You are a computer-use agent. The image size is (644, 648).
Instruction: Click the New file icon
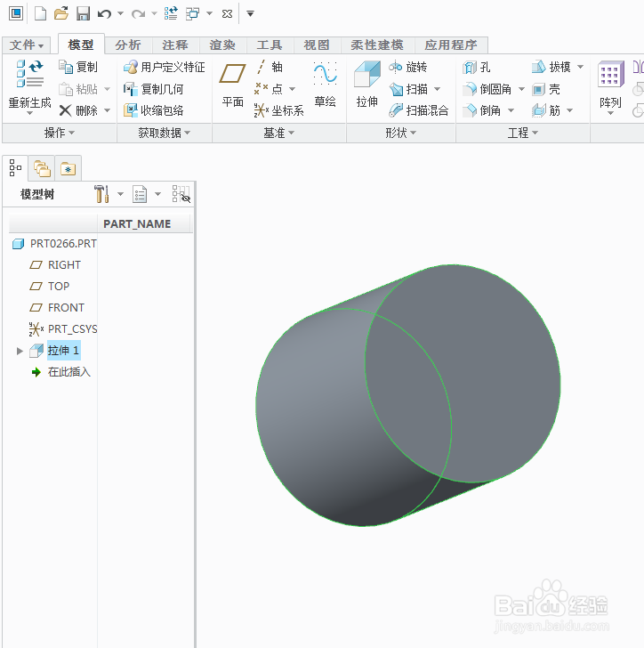(40, 13)
